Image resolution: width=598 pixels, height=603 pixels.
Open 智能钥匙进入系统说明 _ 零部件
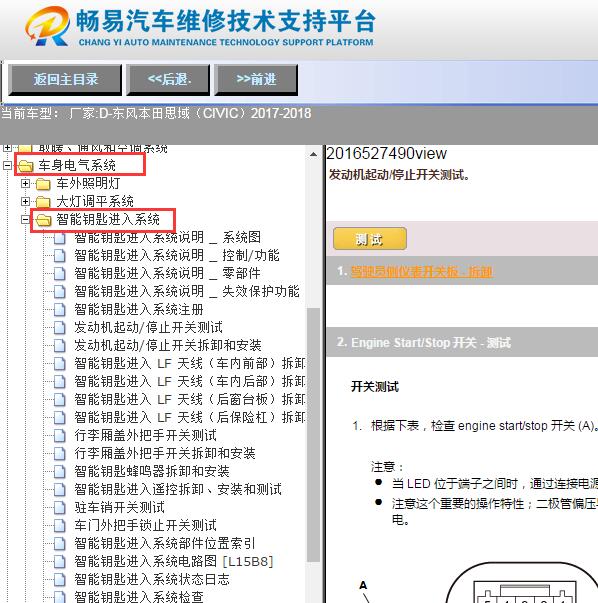[168, 273]
